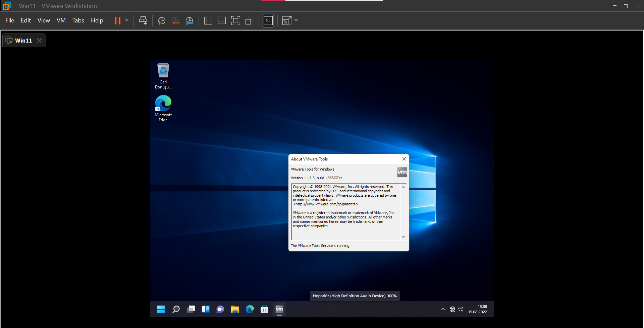
Task: Enter full screen mode from the toolbar
Action: click(x=235, y=21)
